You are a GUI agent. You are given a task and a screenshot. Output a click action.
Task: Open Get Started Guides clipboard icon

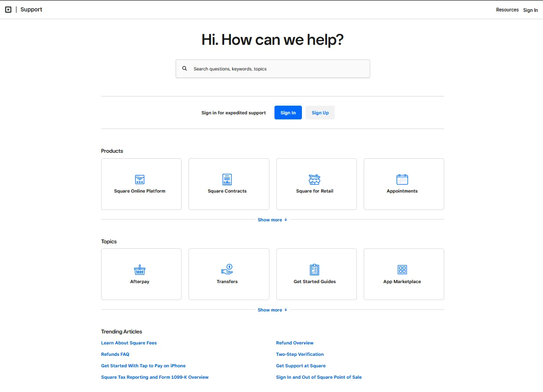tap(314, 269)
